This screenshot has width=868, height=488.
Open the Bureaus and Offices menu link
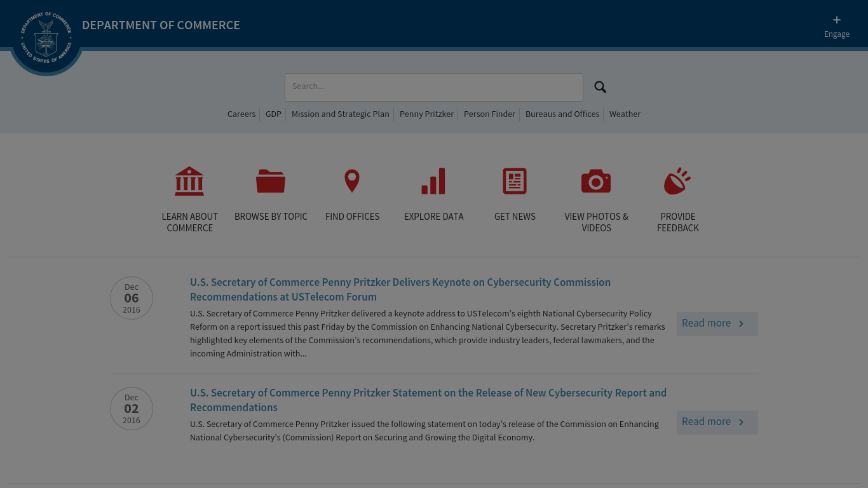(x=562, y=114)
